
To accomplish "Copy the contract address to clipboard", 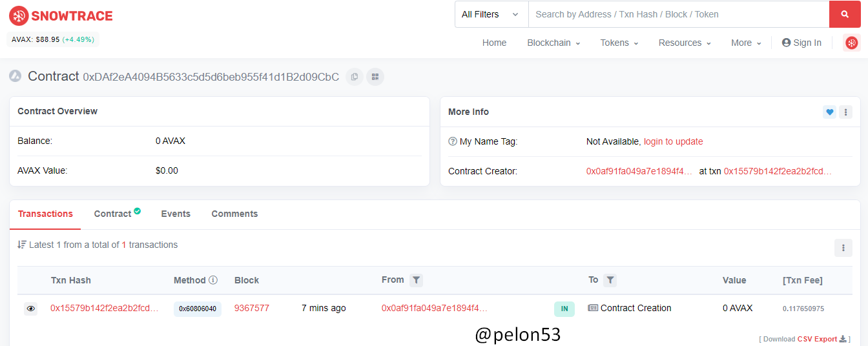I will [354, 77].
